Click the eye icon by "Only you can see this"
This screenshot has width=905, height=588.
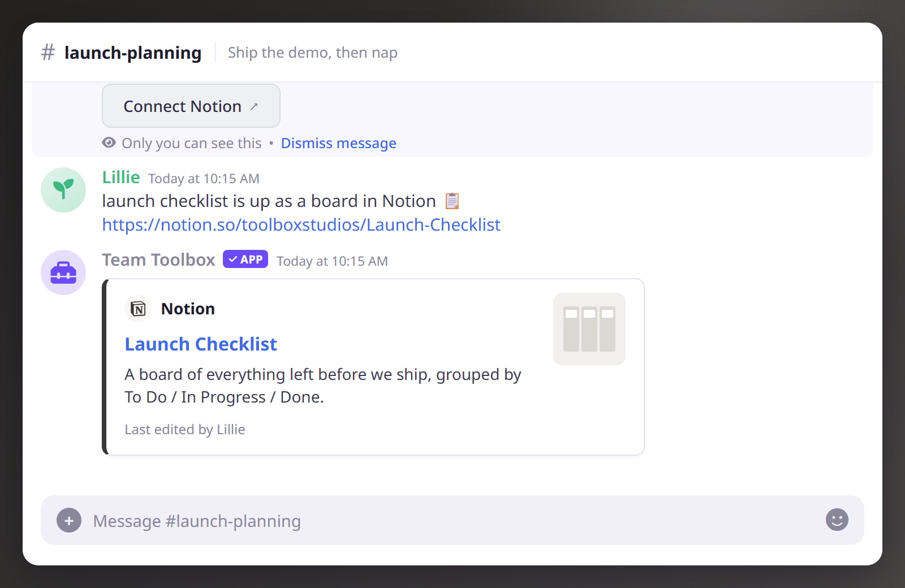(x=109, y=142)
